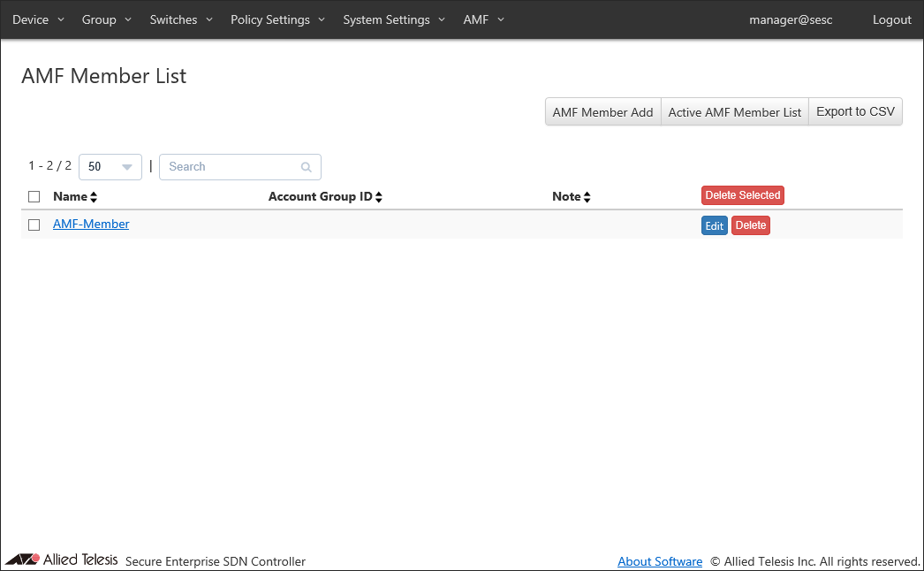Image resolution: width=924 pixels, height=571 pixels.
Task: Click the Allied Telesis logo
Action: click(61, 560)
